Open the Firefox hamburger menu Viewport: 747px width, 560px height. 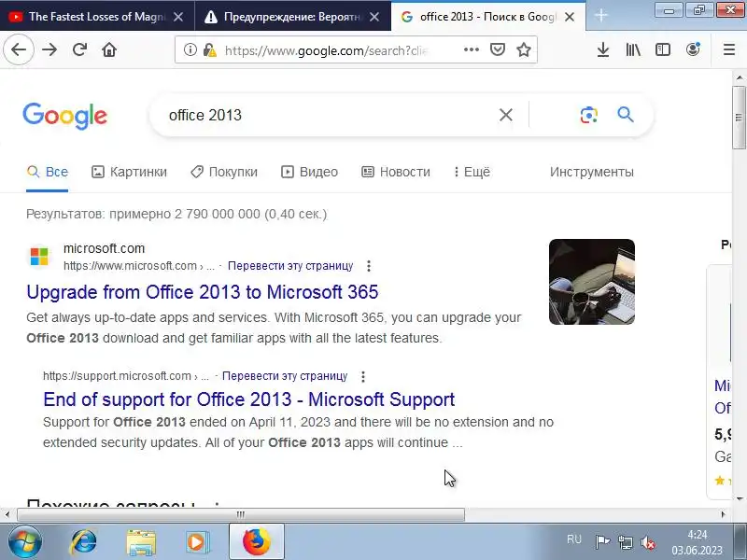pyautogui.click(x=729, y=49)
